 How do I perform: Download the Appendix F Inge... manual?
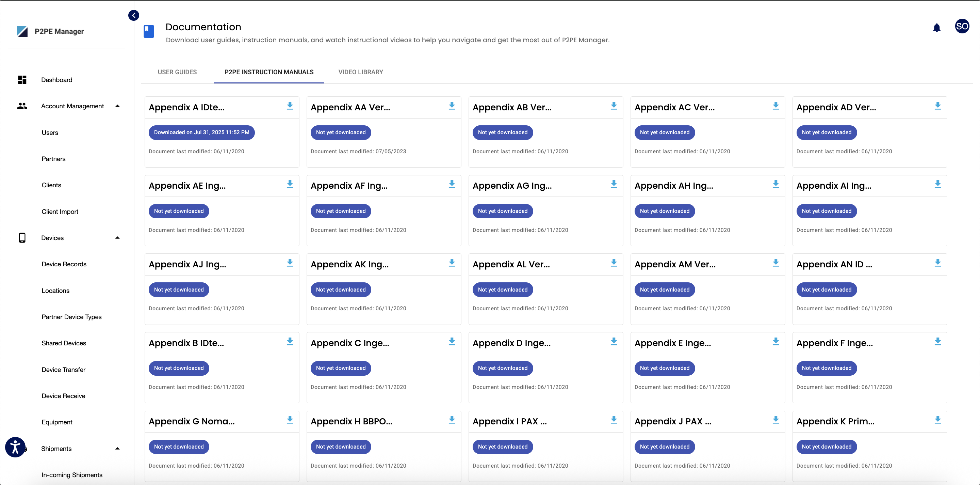938,342
